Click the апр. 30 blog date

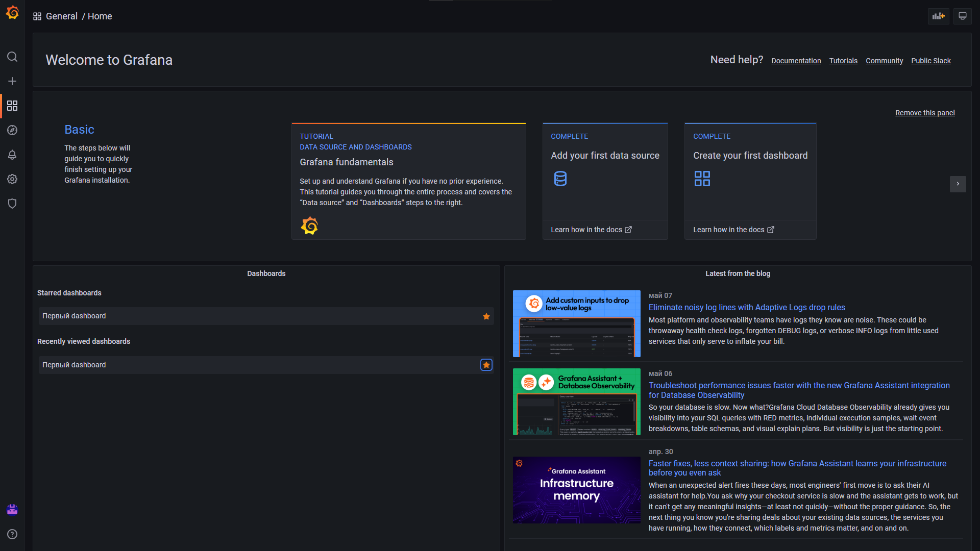[661, 452]
